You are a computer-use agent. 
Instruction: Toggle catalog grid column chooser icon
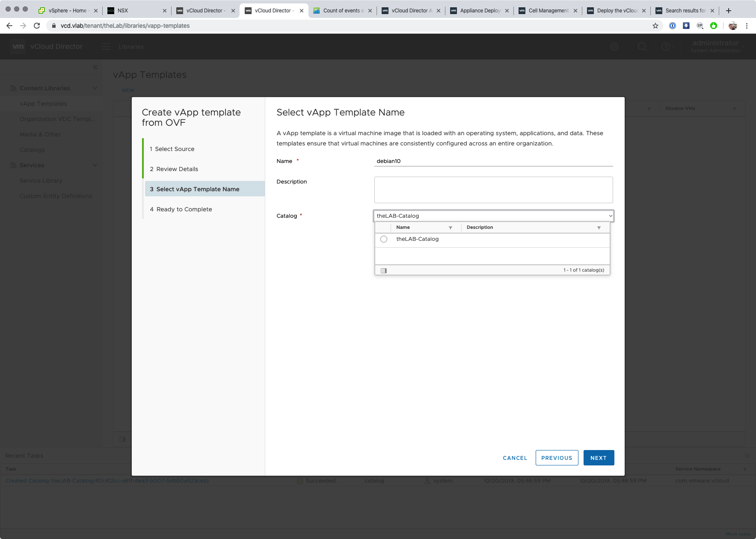pos(384,270)
